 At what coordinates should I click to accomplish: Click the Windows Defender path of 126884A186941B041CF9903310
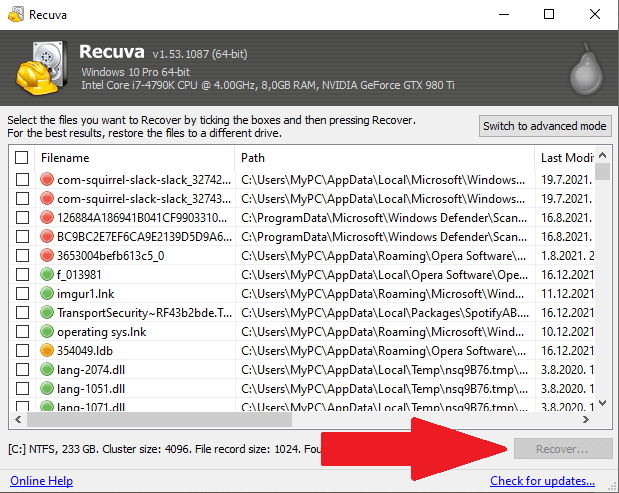(384, 218)
